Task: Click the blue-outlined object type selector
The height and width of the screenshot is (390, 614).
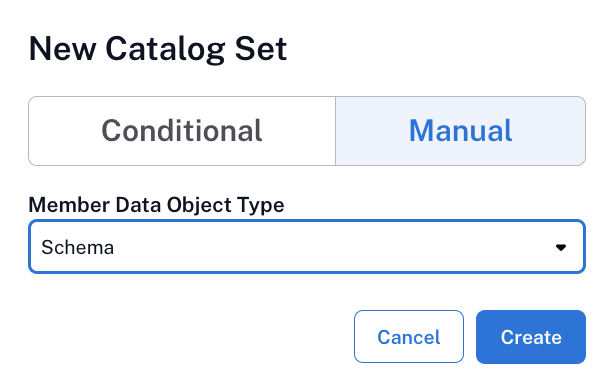Action: (307, 247)
